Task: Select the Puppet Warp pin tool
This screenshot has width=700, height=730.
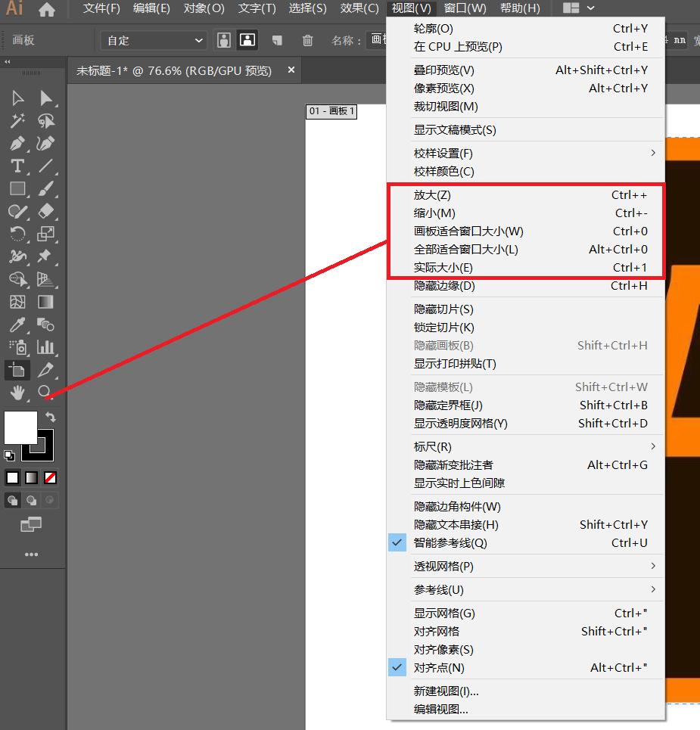Action: click(x=45, y=256)
